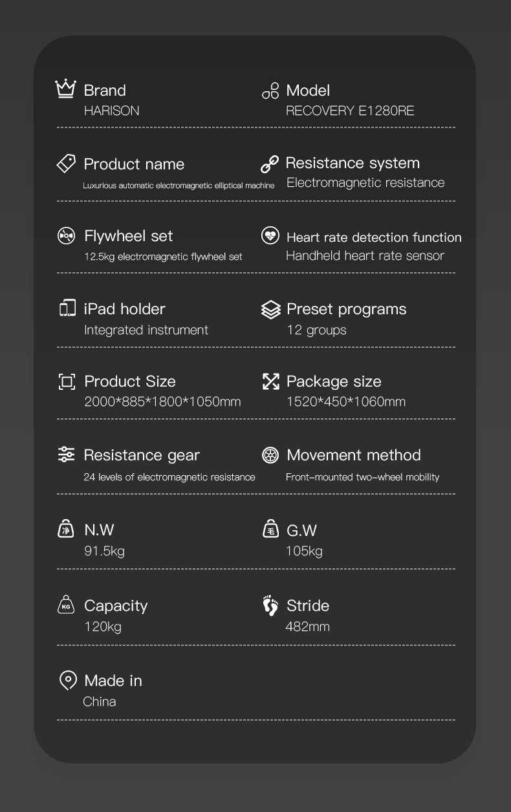Viewport: 511px width, 812px height.
Task: Click the crown icon beside Brand
Action: pos(66,89)
